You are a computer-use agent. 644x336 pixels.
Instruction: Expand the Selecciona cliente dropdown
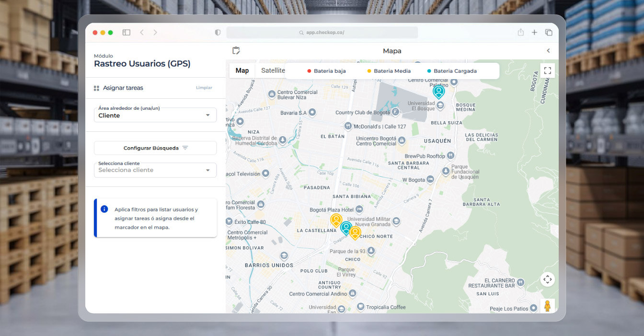tap(208, 170)
